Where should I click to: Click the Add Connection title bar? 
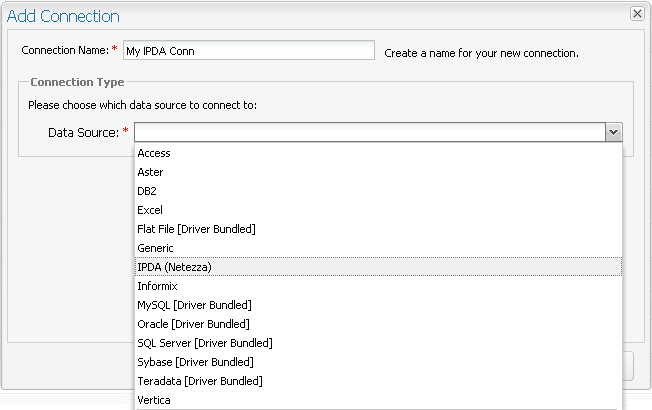300,15
